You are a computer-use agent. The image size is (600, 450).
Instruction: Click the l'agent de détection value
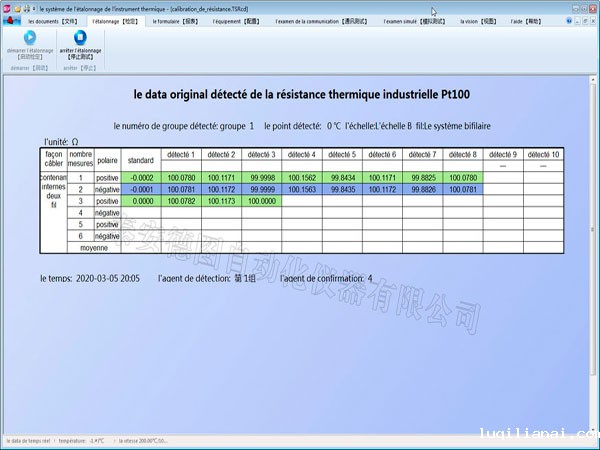245,279
